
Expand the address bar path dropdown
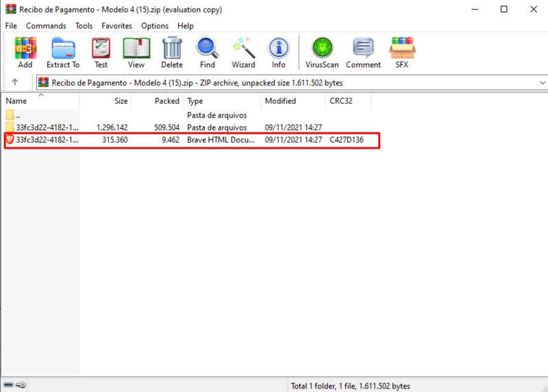[542, 83]
